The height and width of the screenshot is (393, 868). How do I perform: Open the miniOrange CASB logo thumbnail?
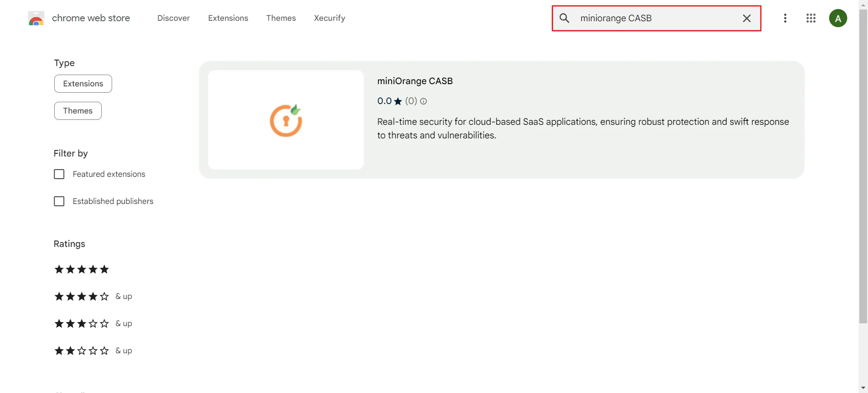click(286, 120)
